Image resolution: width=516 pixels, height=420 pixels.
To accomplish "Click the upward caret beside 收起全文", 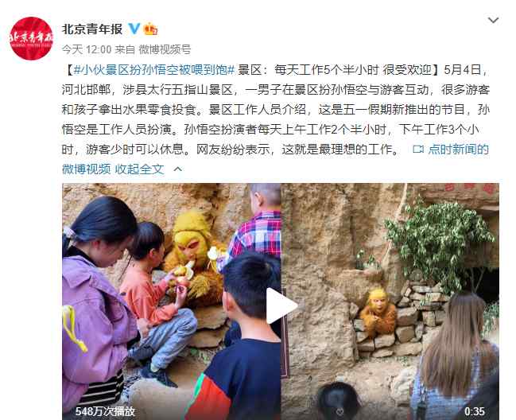I will pos(178,169).
